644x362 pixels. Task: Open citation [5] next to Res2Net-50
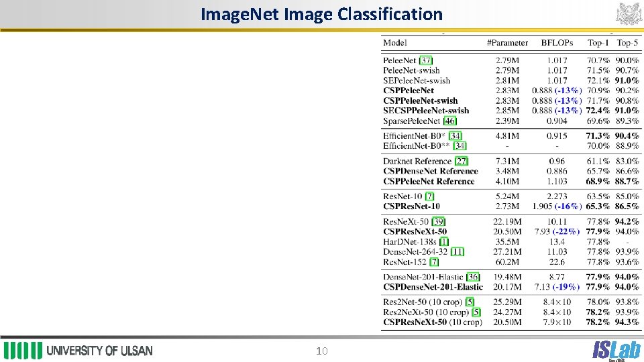(470, 302)
